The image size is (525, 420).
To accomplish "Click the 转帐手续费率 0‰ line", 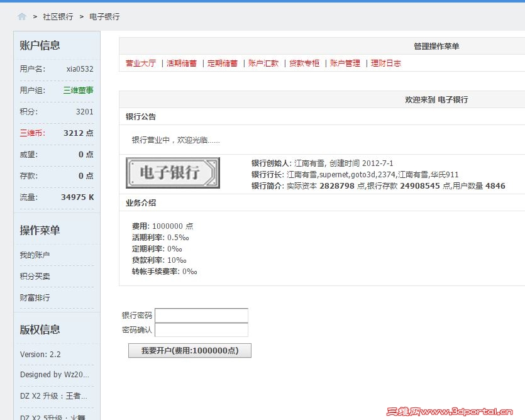I will click(165, 271).
